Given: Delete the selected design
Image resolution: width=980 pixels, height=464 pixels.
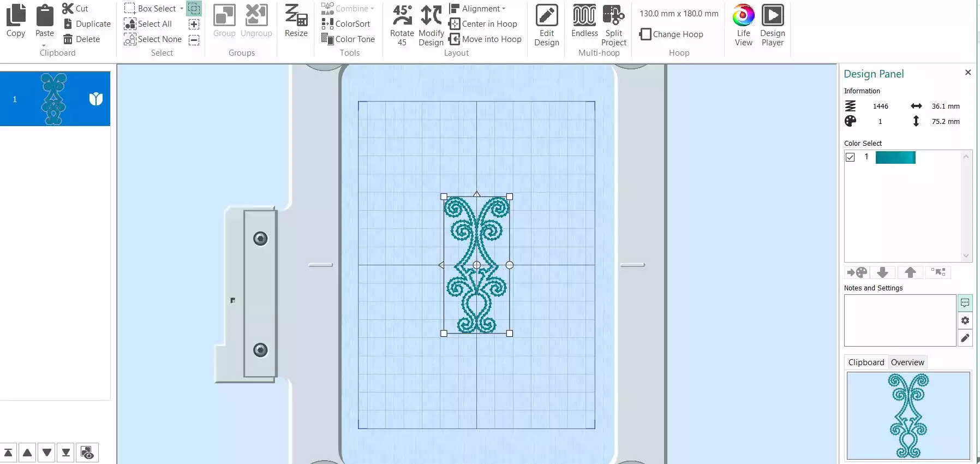Looking at the screenshot, I should [82, 39].
